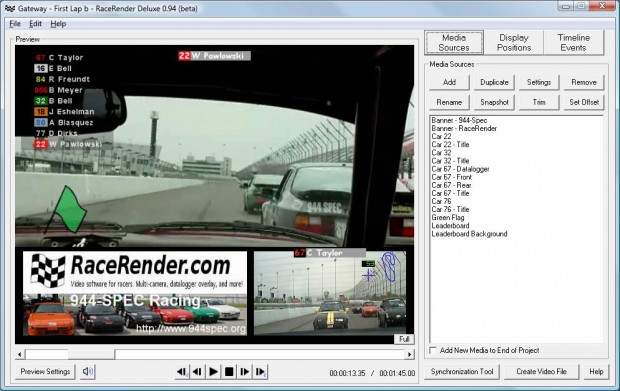Open the Synchronization Tool

462,372
